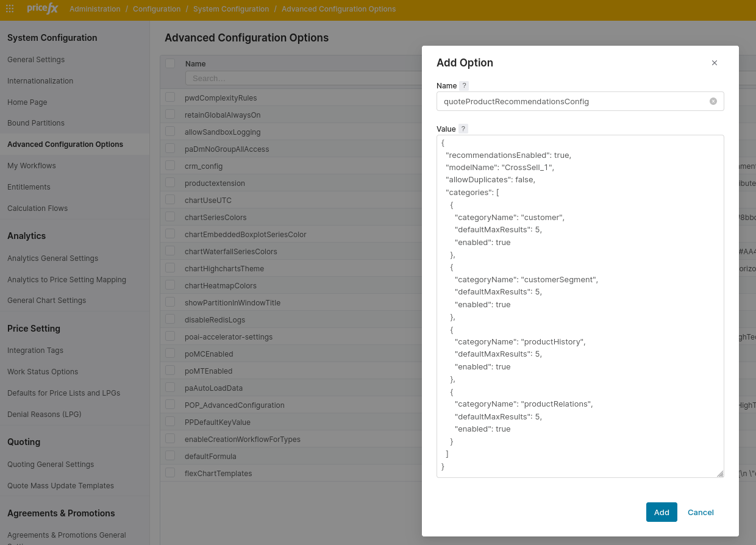The width and height of the screenshot is (756, 545).
Task: Click the Name text input field
Action: 572,101
